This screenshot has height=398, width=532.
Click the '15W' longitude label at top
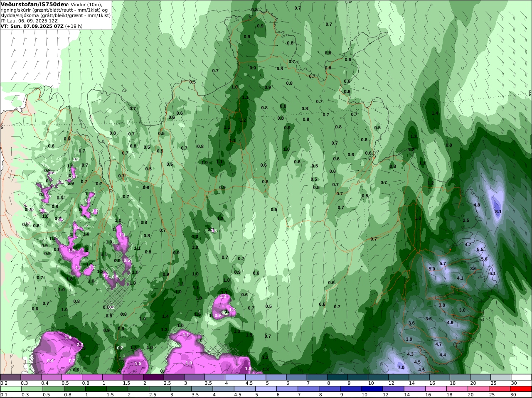(348, 2)
